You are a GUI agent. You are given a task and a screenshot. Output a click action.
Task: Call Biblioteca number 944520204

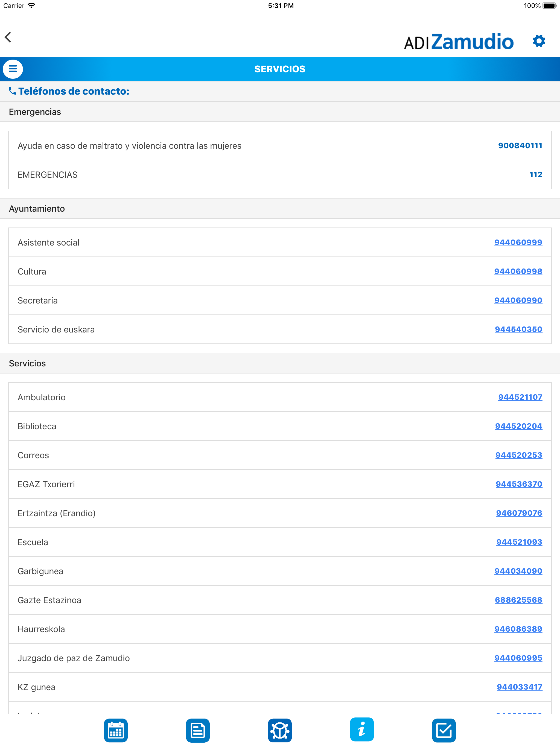pyautogui.click(x=518, y=426)
